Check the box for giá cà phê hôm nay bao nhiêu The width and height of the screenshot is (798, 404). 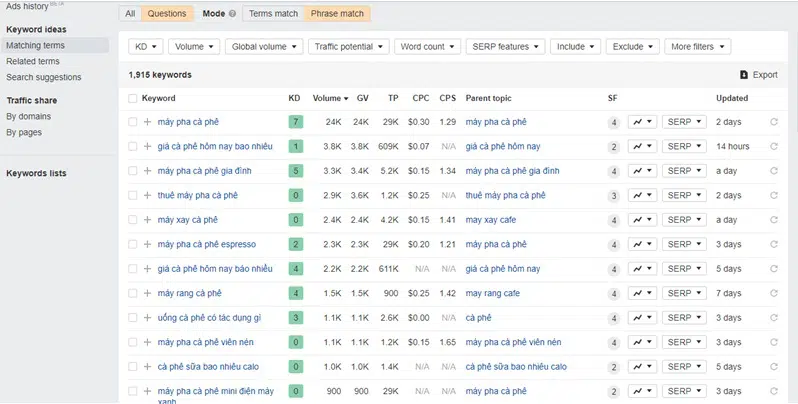[x=133, y=147]
